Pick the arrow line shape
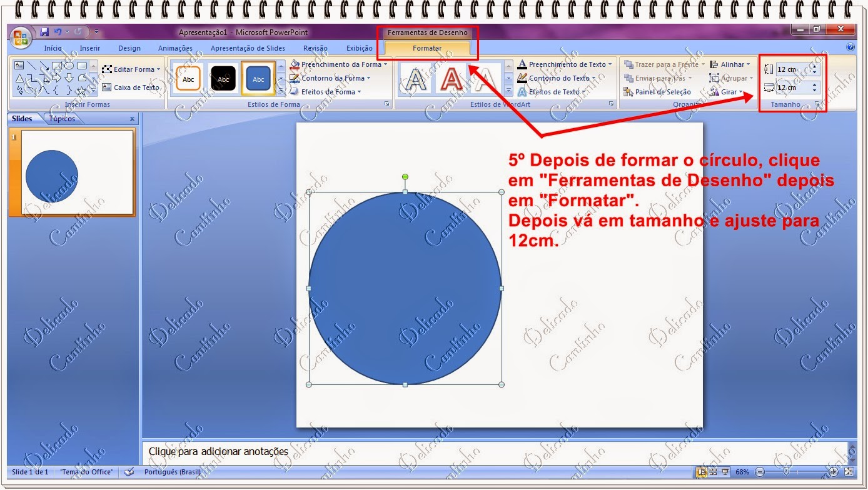The image size is (868, 490). (x=44, y=65)
